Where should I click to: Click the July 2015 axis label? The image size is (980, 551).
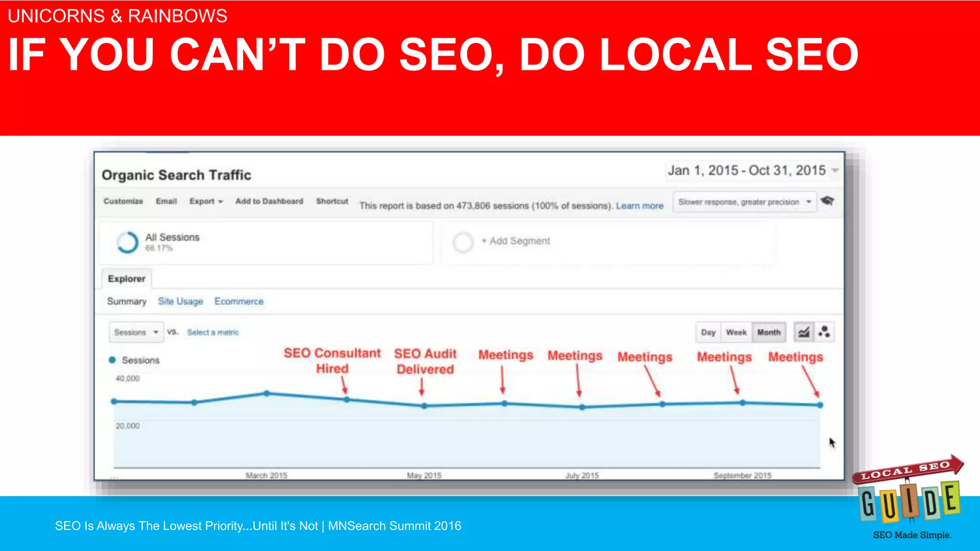pyautogui.click(x=582, y=475)
